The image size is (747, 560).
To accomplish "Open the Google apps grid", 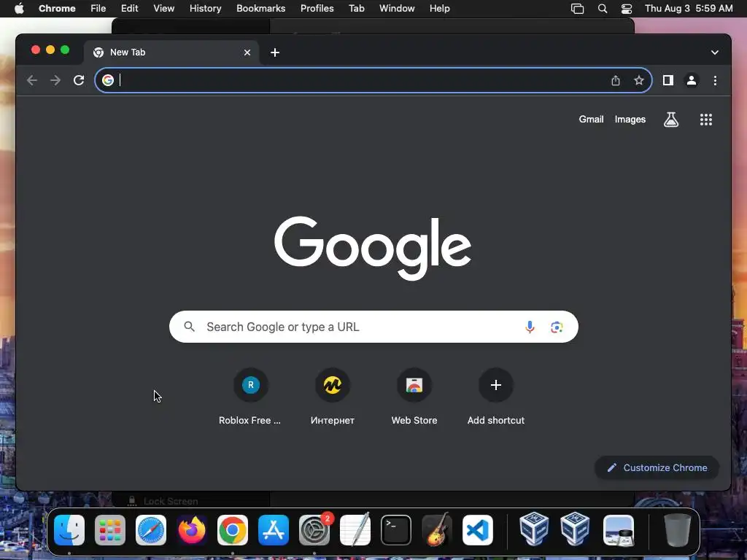I will tap(706, 120).
